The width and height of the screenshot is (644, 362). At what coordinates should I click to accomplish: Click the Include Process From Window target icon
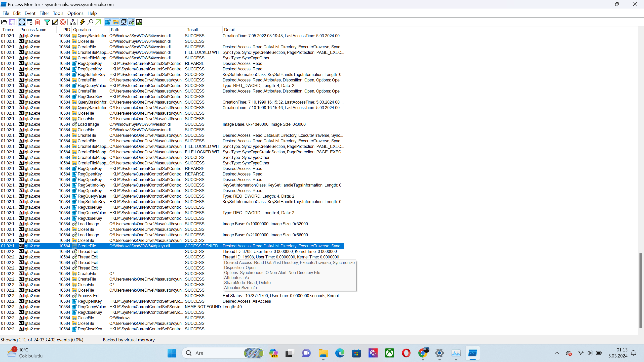[63, 22]
